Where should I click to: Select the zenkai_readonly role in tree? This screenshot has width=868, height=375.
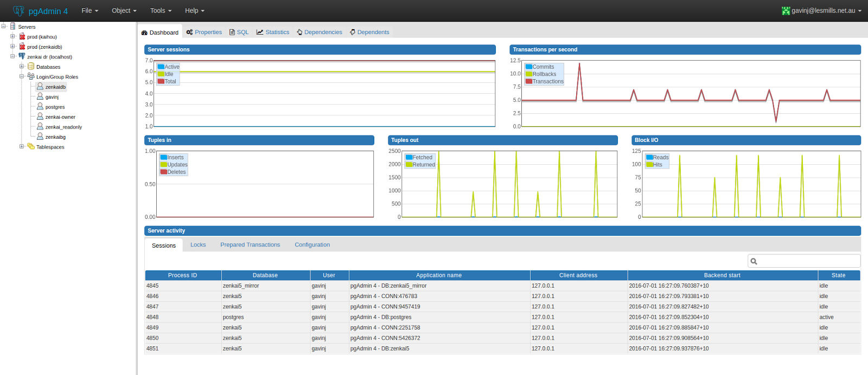coord(63,127)
